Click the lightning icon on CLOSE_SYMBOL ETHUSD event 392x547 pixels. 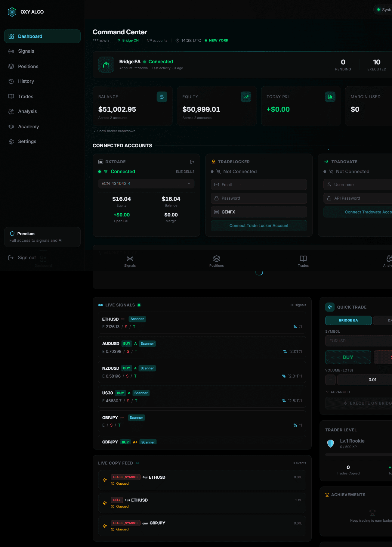point(105,480)
